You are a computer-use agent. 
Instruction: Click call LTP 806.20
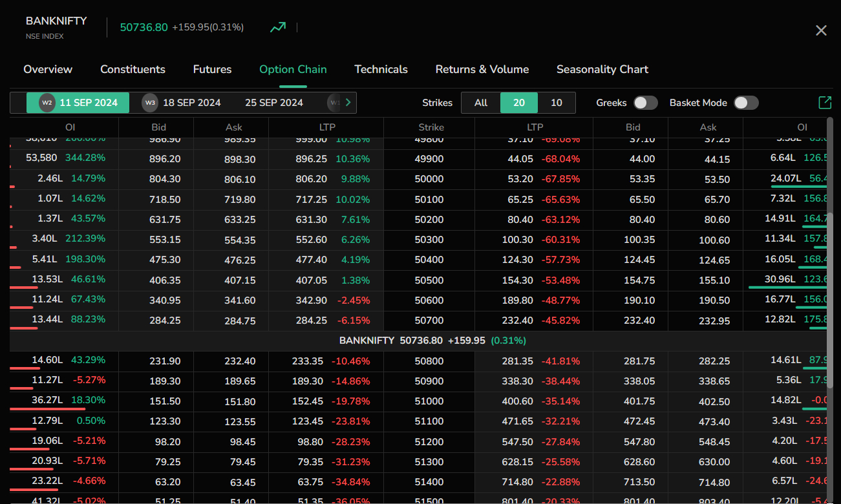pyautogui.click(x=312, y=179)
